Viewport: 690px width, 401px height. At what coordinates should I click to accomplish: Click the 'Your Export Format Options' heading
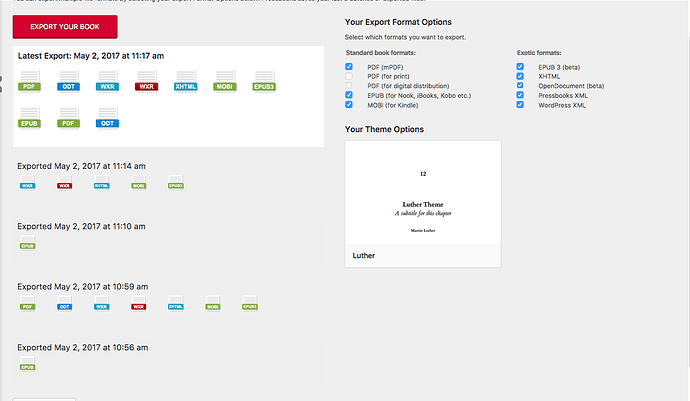click(x=398, y=22)
